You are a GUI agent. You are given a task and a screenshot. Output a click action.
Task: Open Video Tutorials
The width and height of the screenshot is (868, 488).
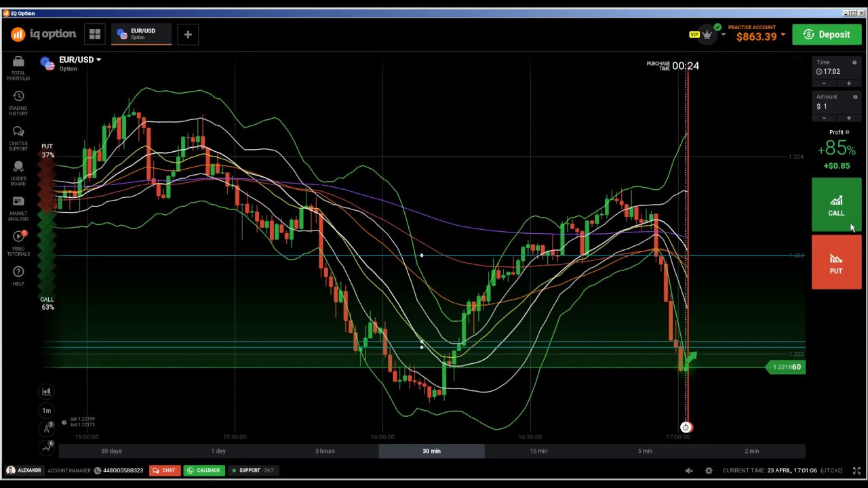(18, 244)
